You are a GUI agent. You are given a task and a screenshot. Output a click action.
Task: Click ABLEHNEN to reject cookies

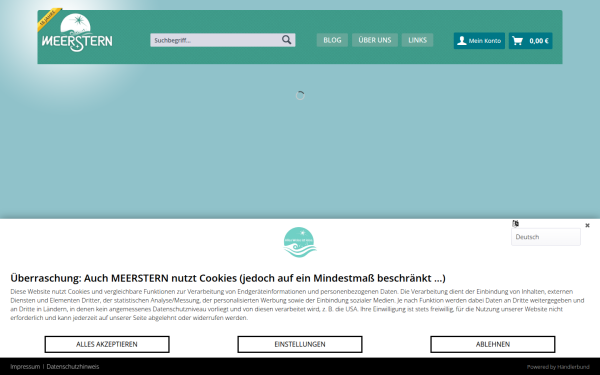[x=493, y=344]
